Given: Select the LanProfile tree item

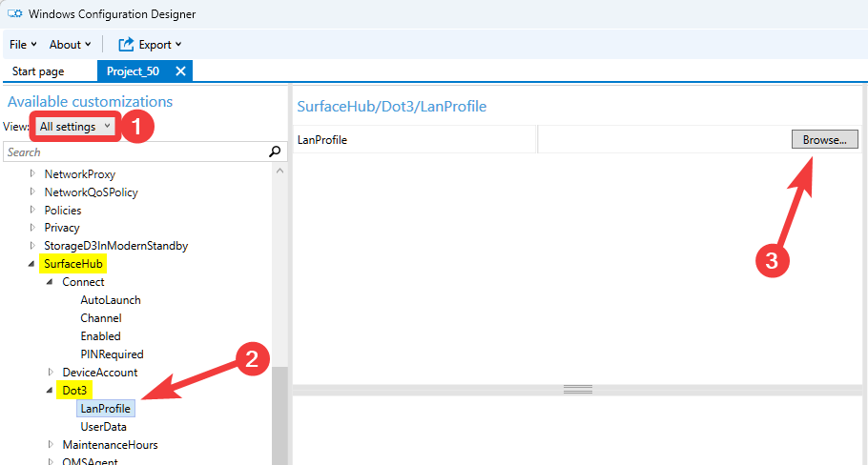Looking at the screenshot, I should pos(105,409).
